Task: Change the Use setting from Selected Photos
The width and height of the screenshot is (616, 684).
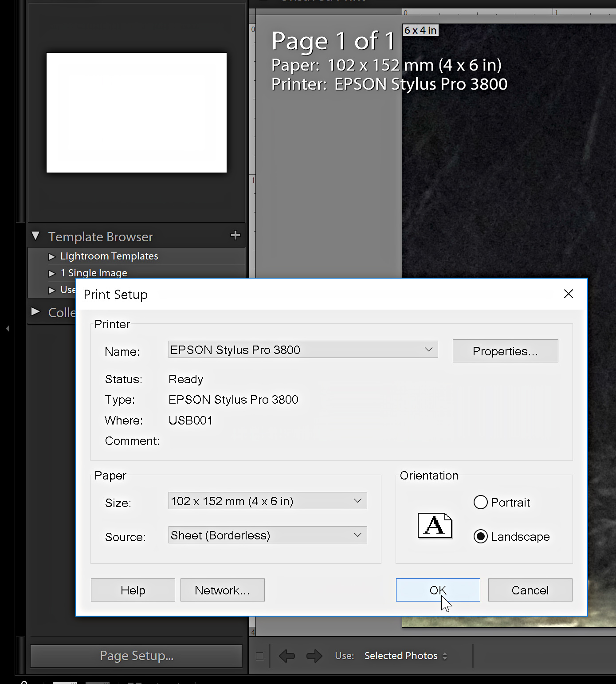Action: tap(405, 655)
